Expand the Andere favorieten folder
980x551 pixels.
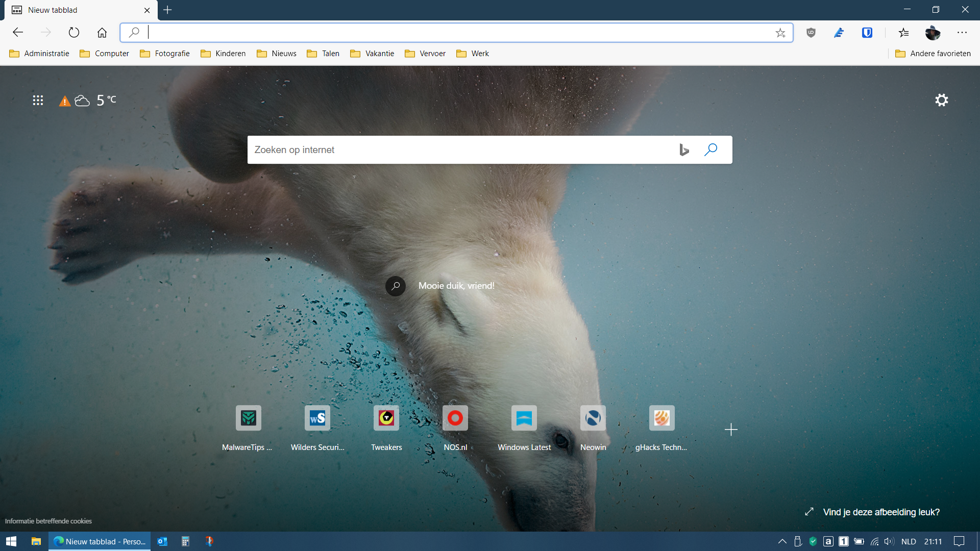point(933,54)
